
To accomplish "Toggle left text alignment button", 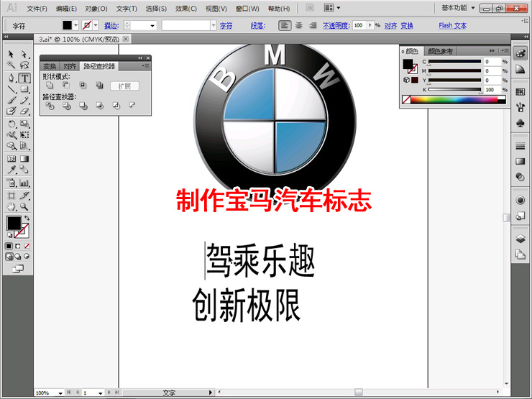I will click(285, 25).
